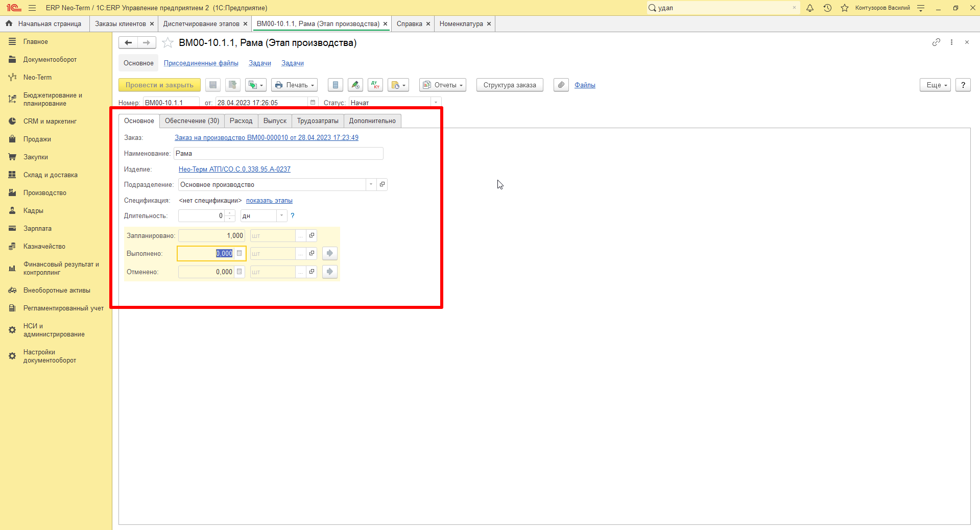
Task: Open the Подразделение linked item icon
Action: [382, 184]
